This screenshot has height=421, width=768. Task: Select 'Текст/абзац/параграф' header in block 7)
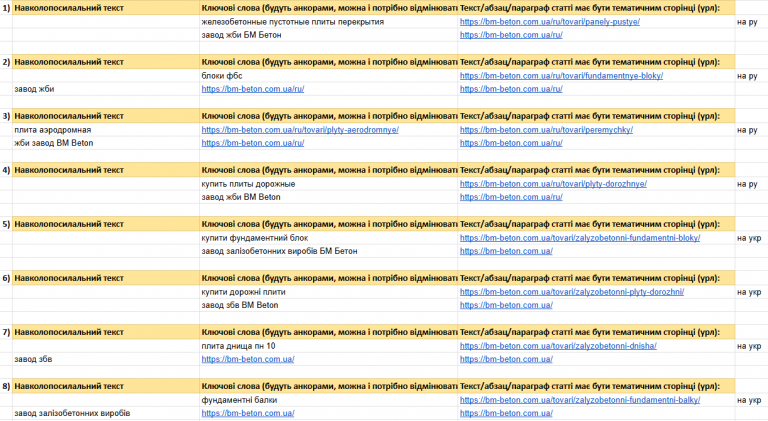point(596,332)
